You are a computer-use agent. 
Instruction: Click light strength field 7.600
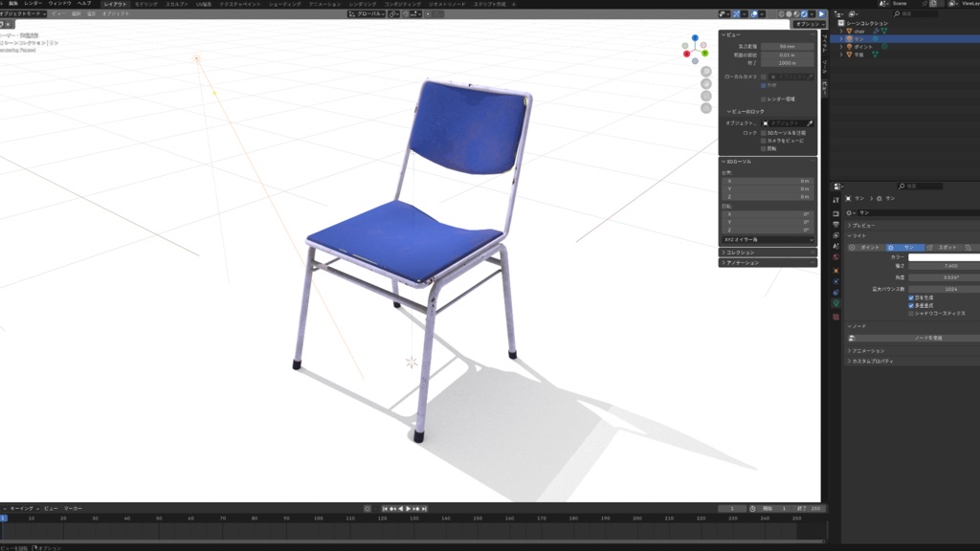tap(944, 266)
